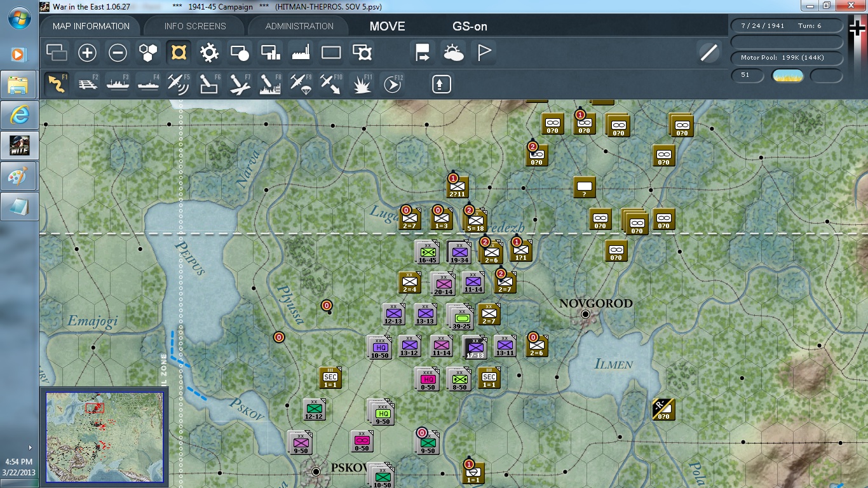Click the flag with arrow icon
This screenshot has height=488, width=868.
click(423, 53)
